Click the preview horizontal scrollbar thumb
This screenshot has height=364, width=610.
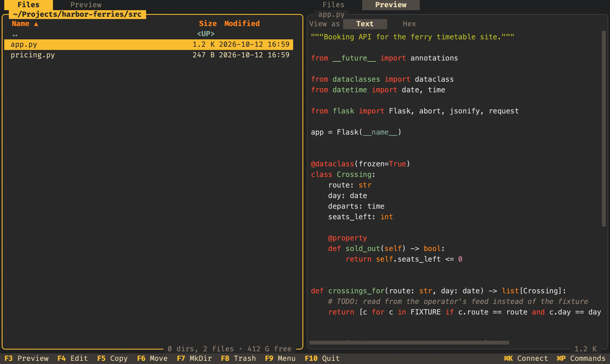pos(409,342)
